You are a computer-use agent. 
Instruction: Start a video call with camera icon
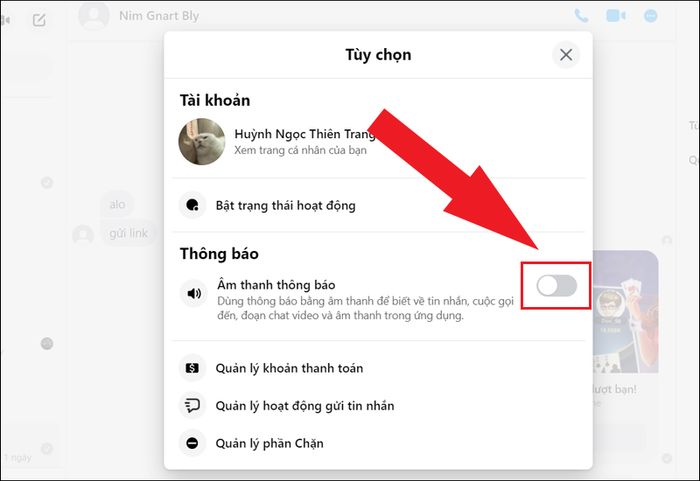coord(616,16)
